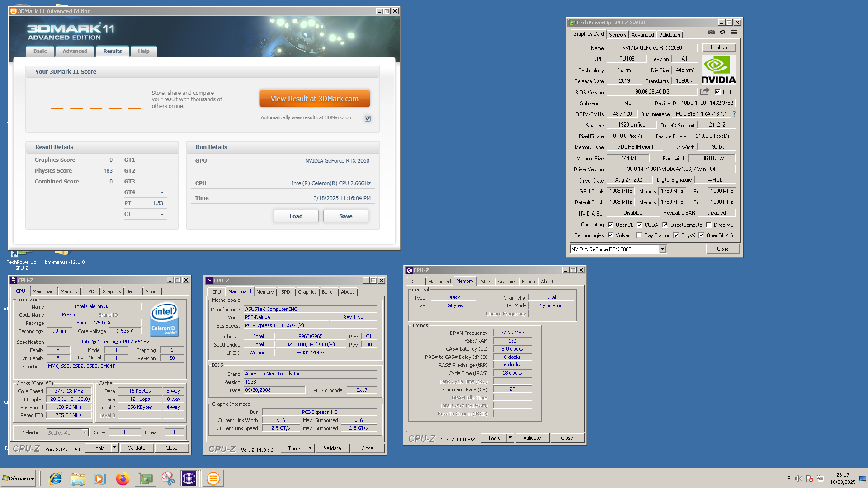Toggle the OpenCL checkbox

pyautogui.click(x=610, y=225)
